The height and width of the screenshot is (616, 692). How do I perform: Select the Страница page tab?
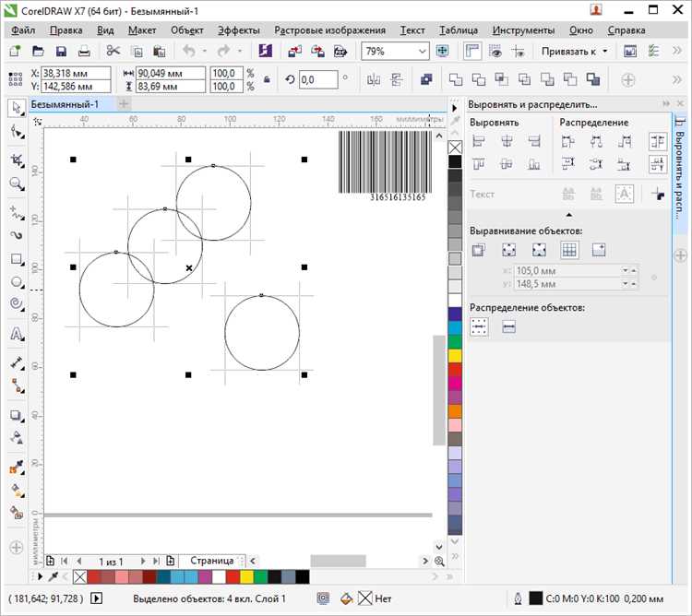click(x=212, y=561)
